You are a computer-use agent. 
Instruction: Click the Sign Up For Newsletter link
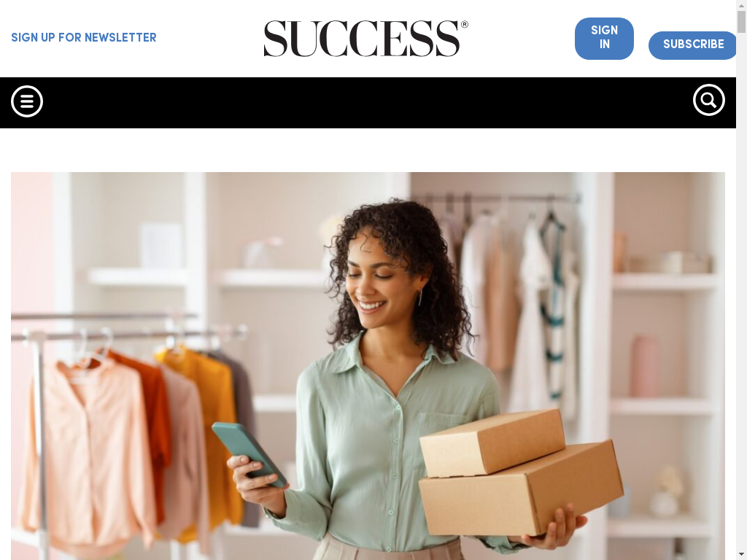click(84, 38)
